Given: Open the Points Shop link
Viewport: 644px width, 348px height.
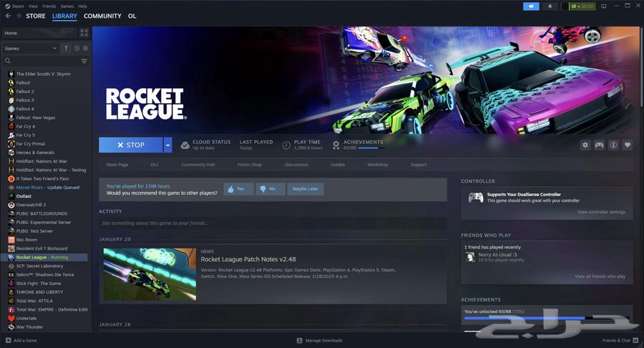Looking at the screenshot, I should click(250, 165).
